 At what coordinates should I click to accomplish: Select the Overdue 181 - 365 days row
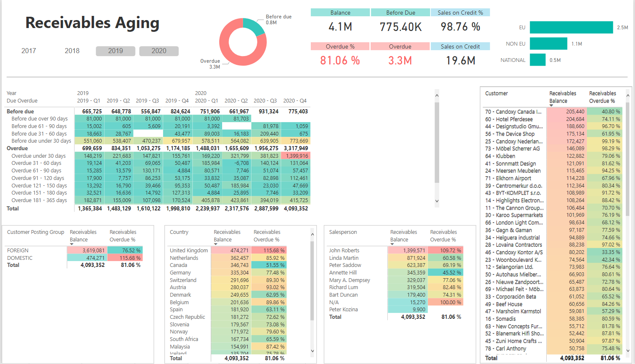(x=39, y=200)
